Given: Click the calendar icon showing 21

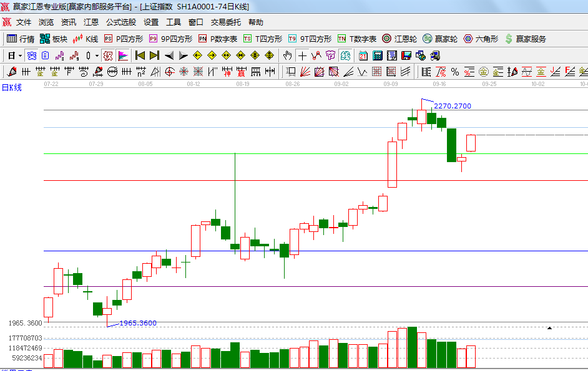Looking at the screenshot, I should [363, 55].
